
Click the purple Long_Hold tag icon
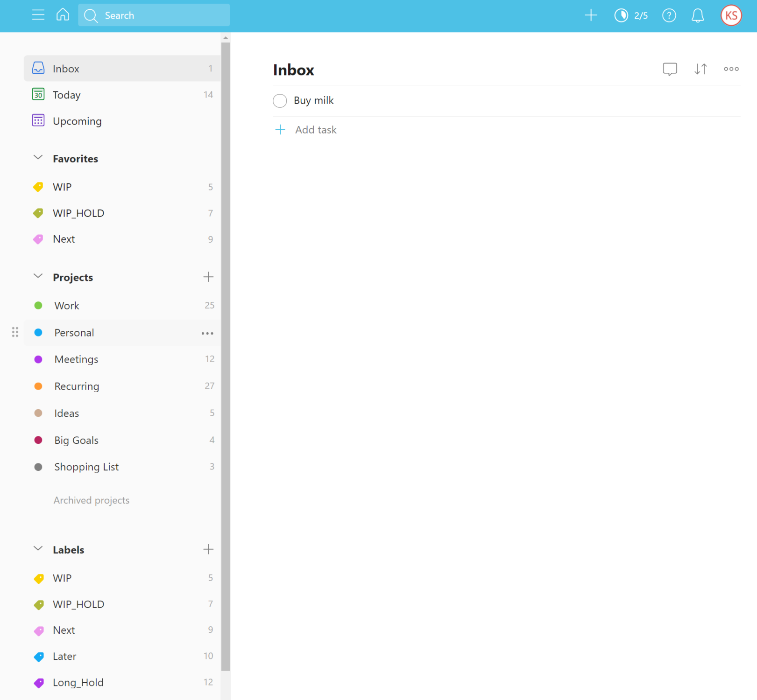pyautogui.click(x=39, y=683)
